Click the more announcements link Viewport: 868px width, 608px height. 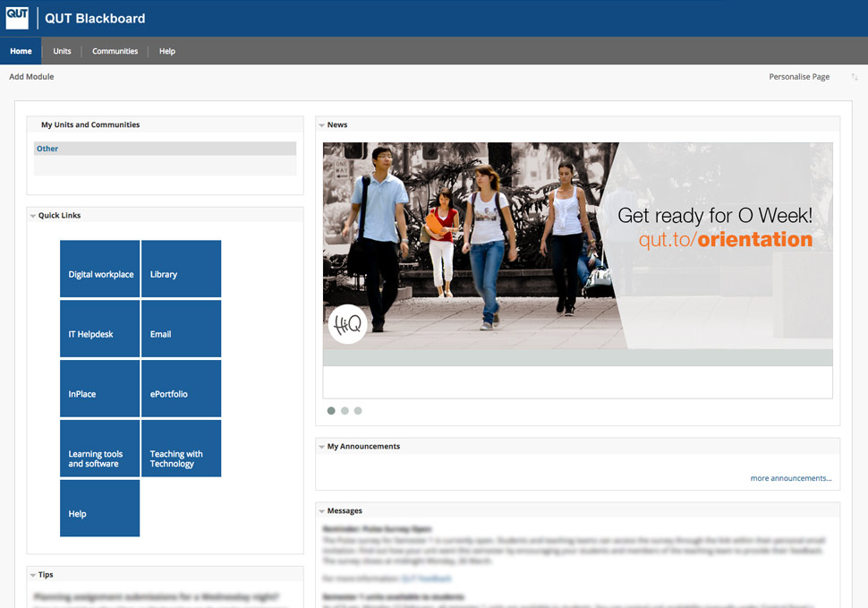point(790,478)
